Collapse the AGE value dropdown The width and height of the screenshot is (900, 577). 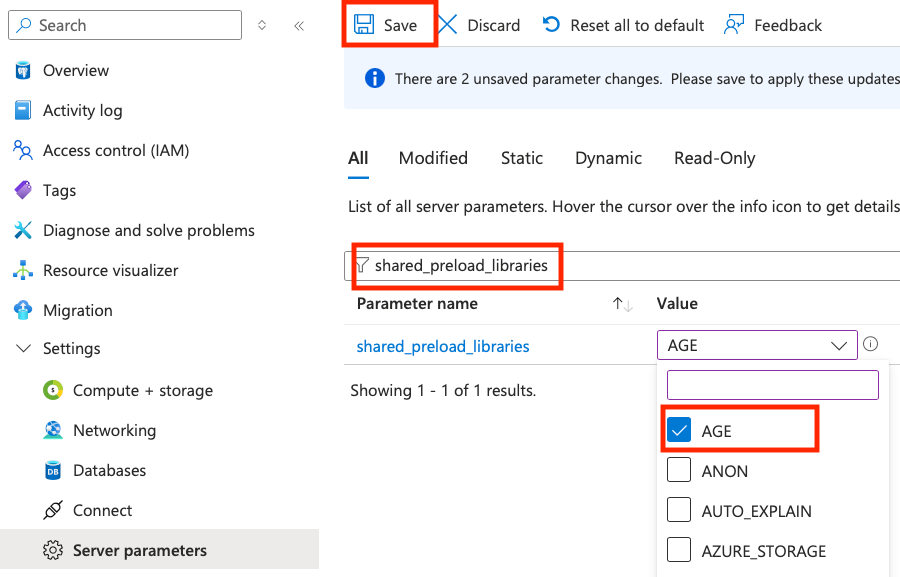839,346
